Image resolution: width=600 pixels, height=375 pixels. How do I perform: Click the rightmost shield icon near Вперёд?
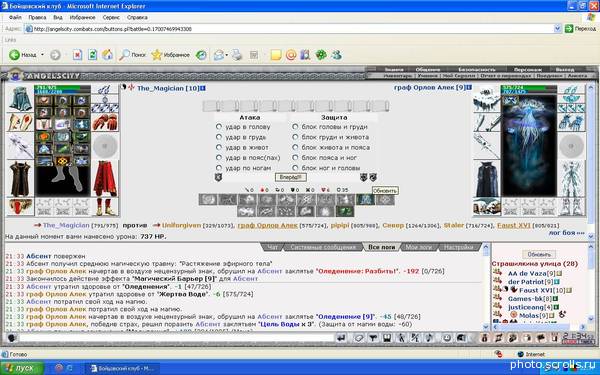tap(373, 177)
